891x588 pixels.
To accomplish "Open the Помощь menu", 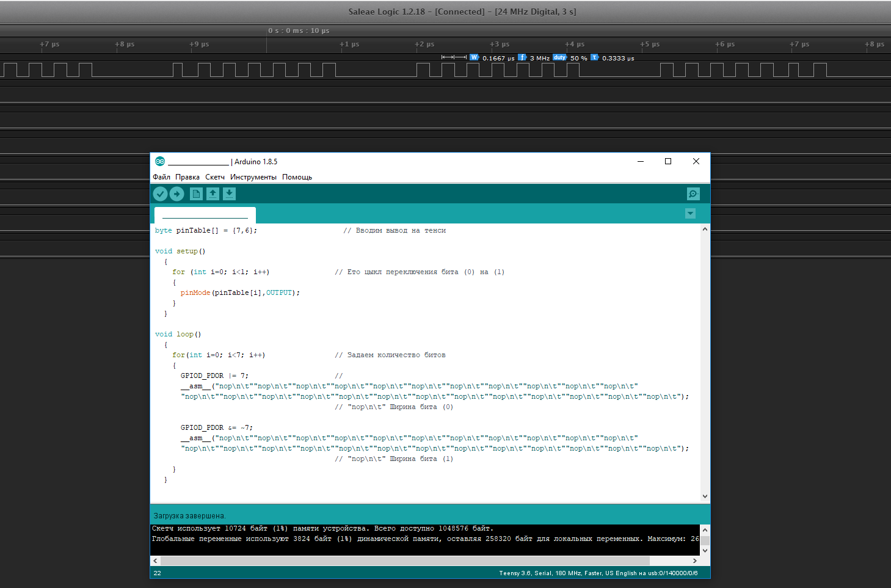I will tap(297, 177).
